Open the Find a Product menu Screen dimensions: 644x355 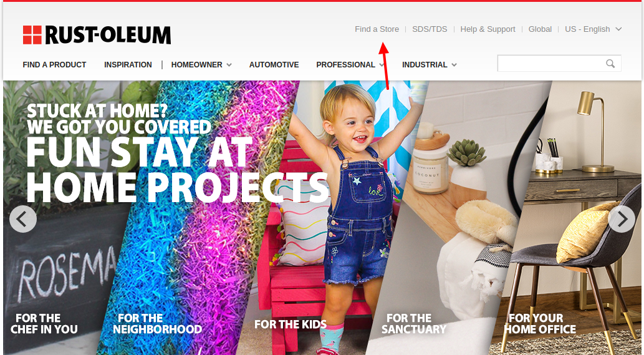click(54, 65)
